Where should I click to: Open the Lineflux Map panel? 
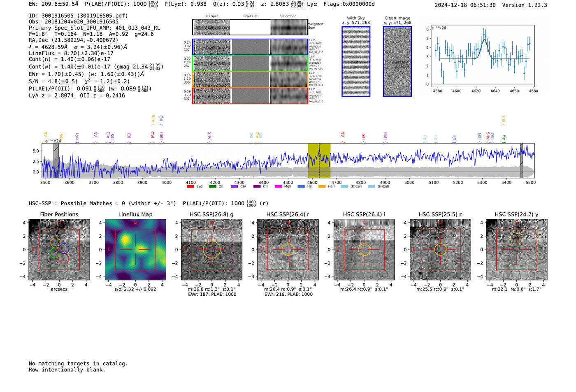(135, 250)
